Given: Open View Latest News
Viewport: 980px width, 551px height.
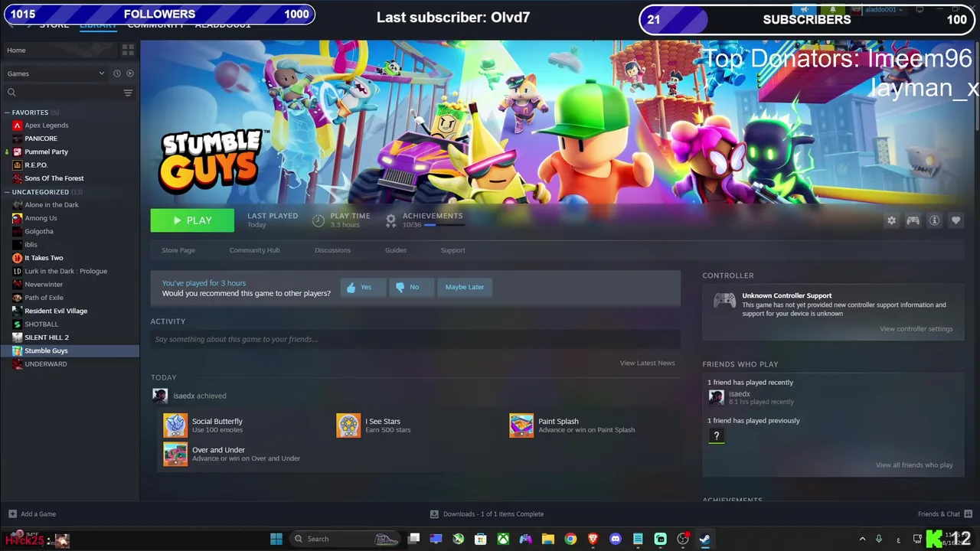Looking at the screenshot, I should tap(647, 363).
